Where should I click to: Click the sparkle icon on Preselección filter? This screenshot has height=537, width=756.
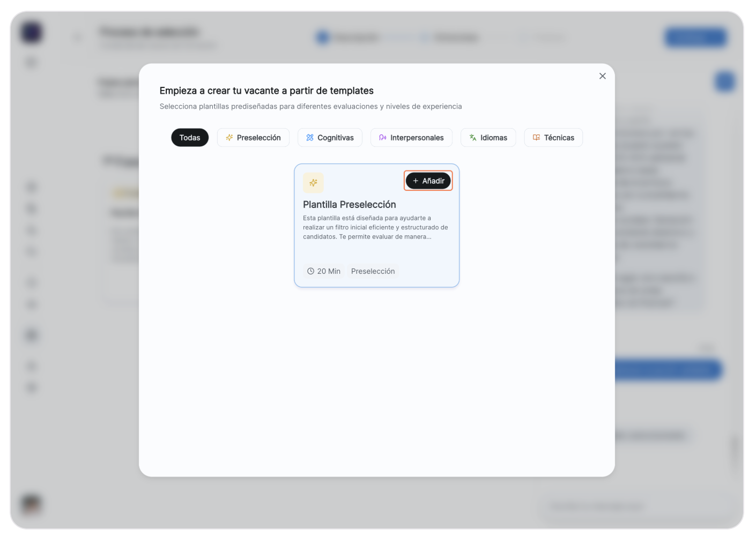pos(229,138)
